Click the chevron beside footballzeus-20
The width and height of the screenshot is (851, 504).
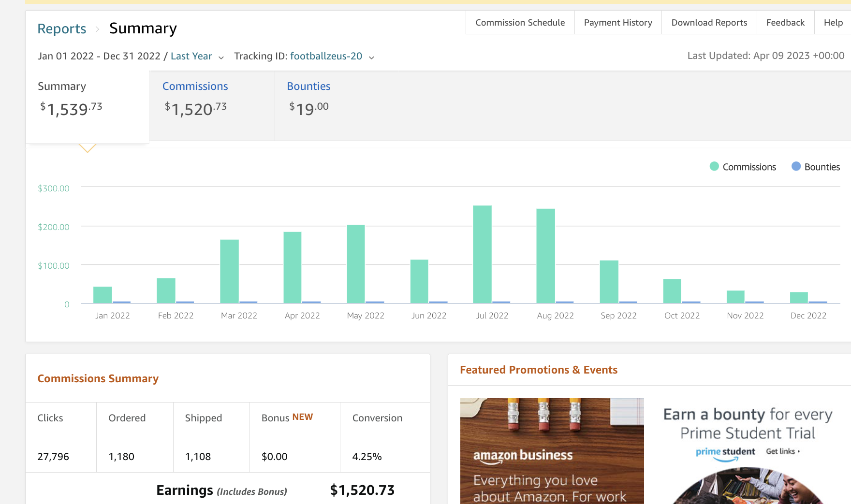coord(371,58)
